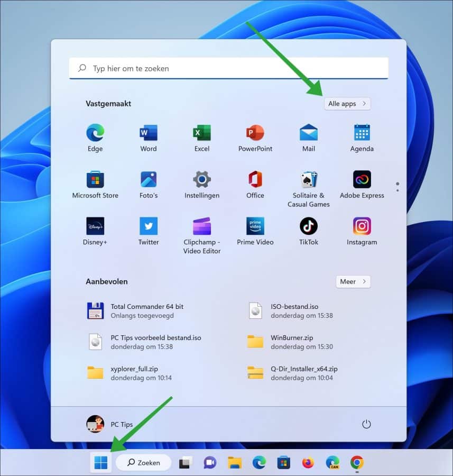The height and width of the screenshot is (476, 453).
Task: Launch Solitaire & Casual Games
Action: [x=309, y=189]
